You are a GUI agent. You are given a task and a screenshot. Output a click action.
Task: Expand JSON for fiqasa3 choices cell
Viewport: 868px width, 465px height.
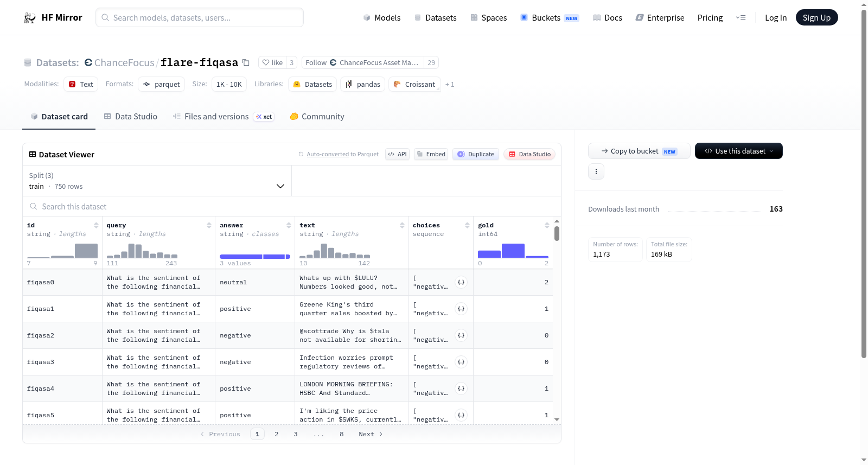point(461,362)
